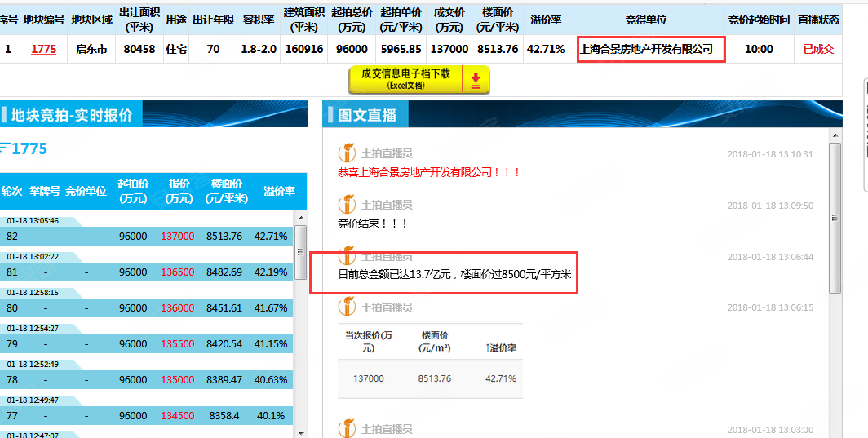This screenshot has height=438, width=868.
Task: Click the red download arrow icon
Action: pos(476,80)
